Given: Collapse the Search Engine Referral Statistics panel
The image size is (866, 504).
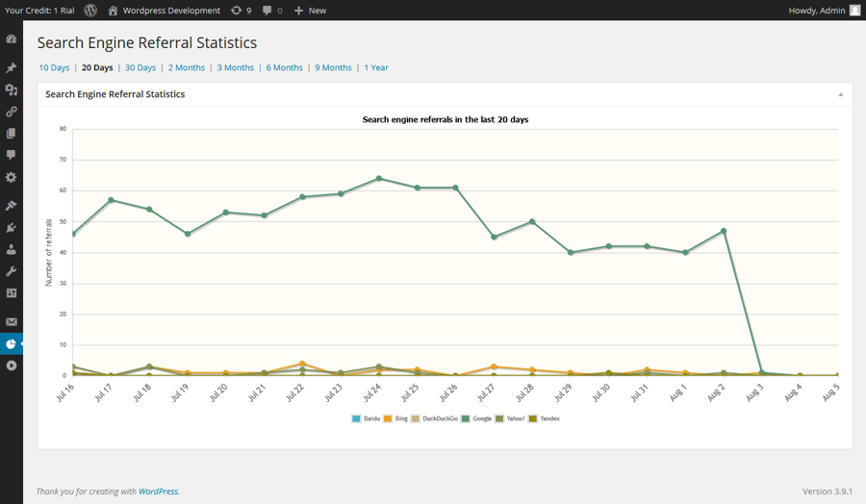Looking at the screenshot, I should coord(841,94).
